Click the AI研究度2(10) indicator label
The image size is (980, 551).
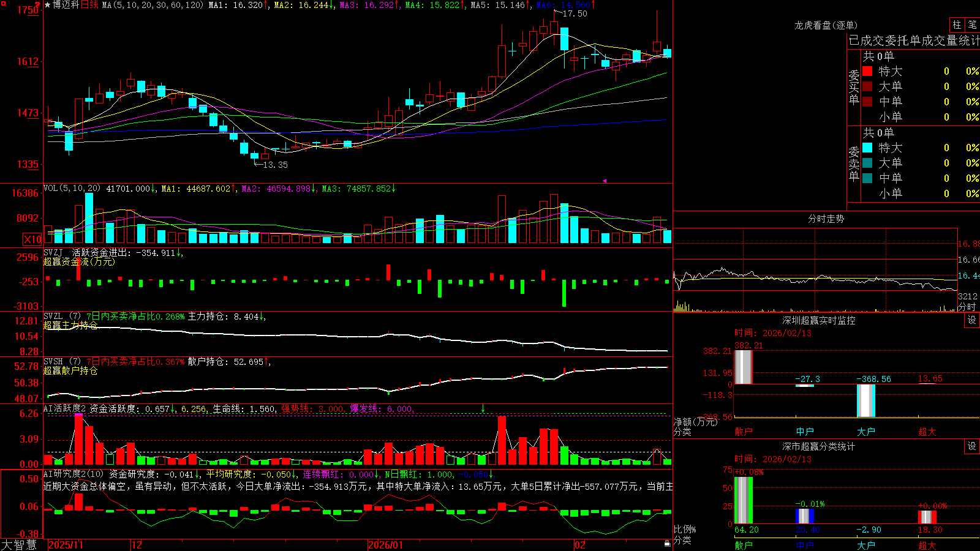coord(73,474)
